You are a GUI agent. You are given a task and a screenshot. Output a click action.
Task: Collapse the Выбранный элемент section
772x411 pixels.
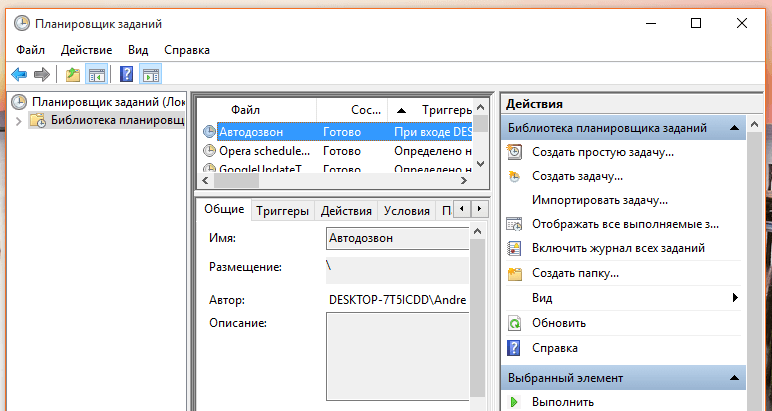point(735,378)
